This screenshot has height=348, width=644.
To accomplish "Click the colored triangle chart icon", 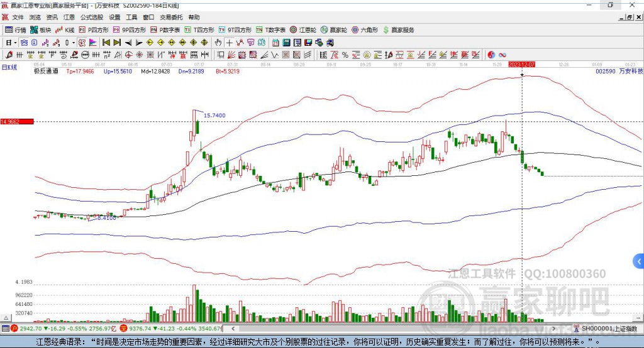I will point(93,43).
